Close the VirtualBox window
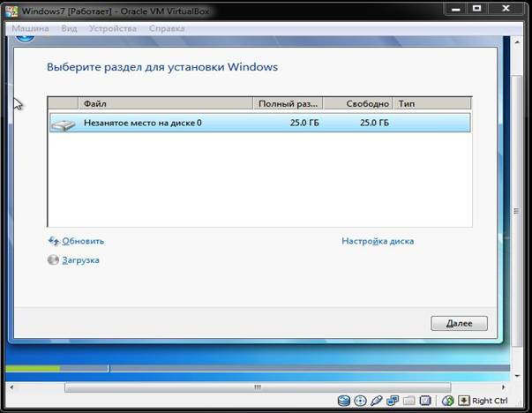 pos(506,9)
